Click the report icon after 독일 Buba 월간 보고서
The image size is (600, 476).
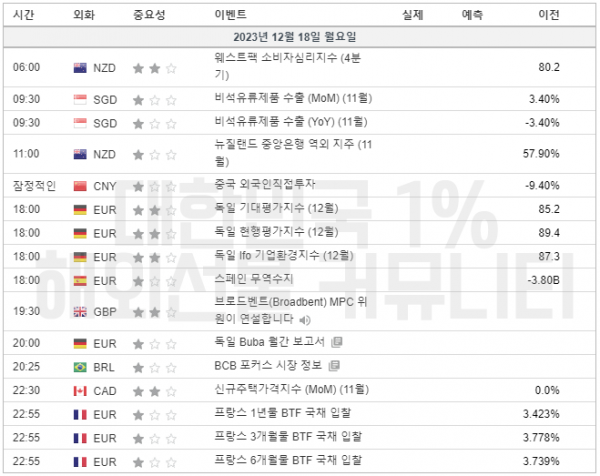coord(336,342)
